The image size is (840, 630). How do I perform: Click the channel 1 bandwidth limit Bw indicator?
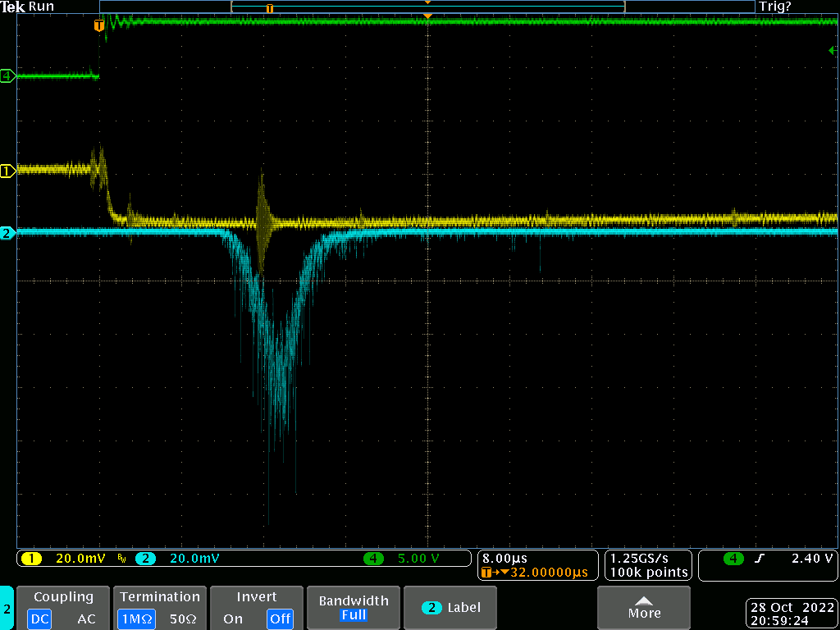121,559
